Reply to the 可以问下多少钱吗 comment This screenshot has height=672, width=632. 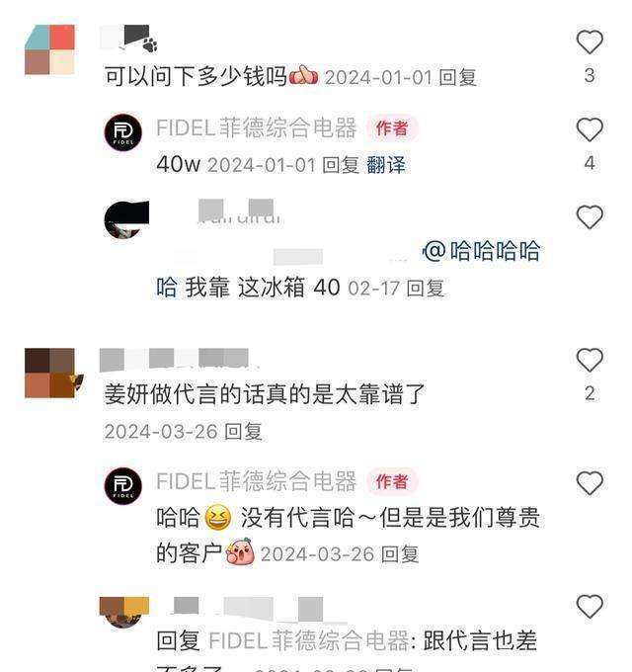pyautogui.click(x=458, y=77)
